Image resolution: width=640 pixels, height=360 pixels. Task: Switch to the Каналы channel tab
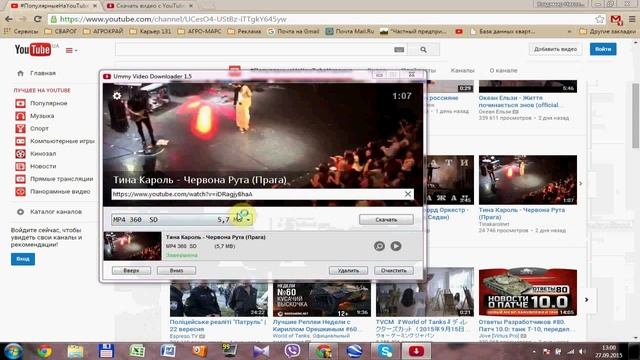click(462, 70)
